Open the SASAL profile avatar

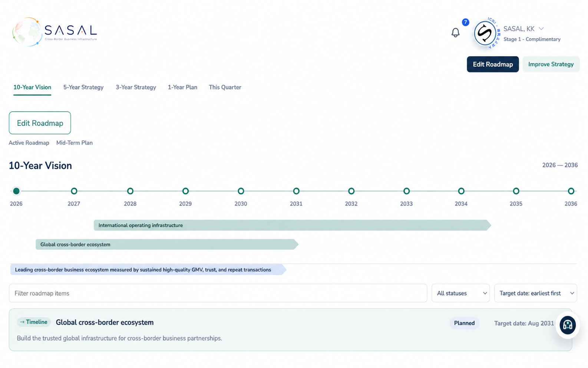[x=485, y=33]
